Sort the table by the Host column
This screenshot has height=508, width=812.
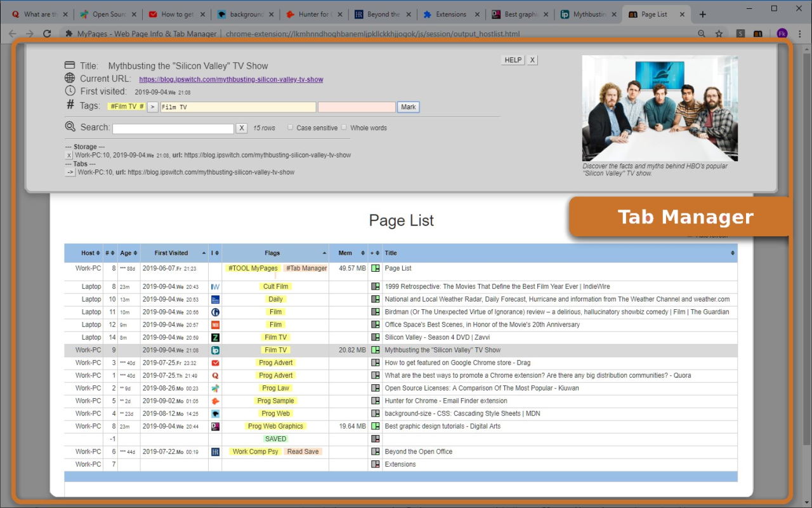click(84, 253)
